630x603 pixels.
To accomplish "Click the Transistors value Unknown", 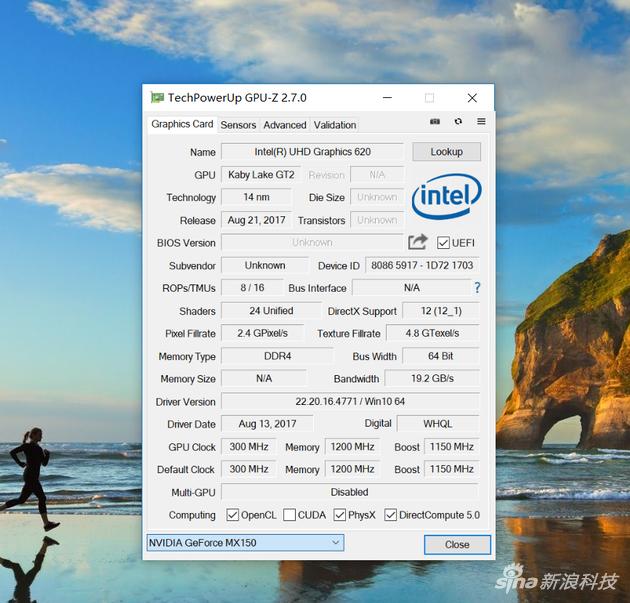I will coord(377,220).
